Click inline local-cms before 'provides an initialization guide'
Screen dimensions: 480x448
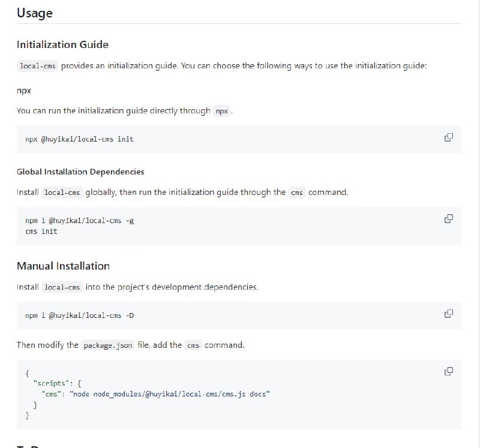(x=38, y=66)
